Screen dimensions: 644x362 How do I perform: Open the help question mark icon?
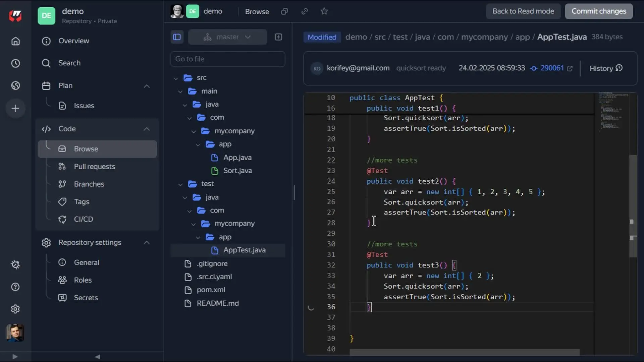click(15, 287)
